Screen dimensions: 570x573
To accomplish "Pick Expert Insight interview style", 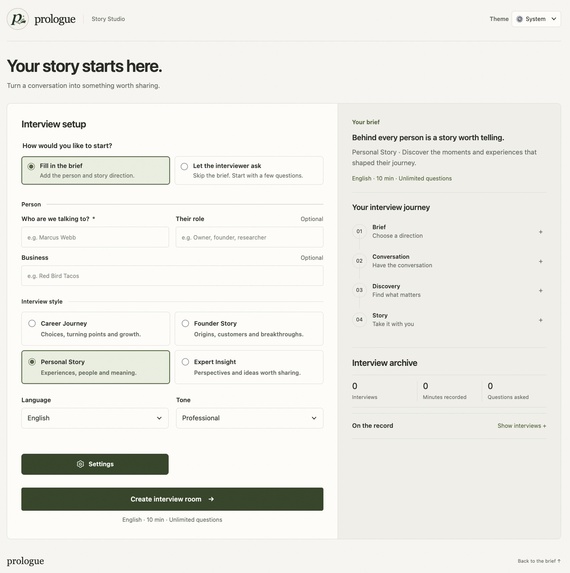I will [x=249, y=367].
